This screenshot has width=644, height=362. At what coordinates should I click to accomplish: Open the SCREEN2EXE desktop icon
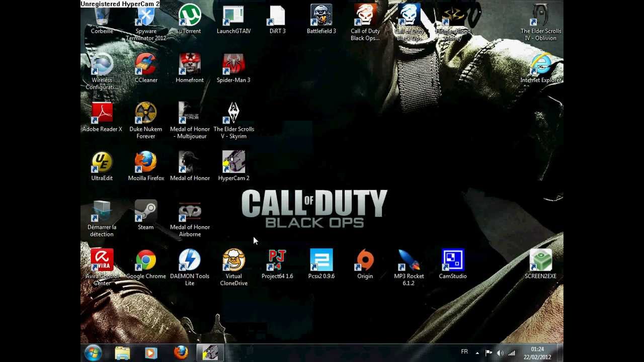(x=541, y=265)
